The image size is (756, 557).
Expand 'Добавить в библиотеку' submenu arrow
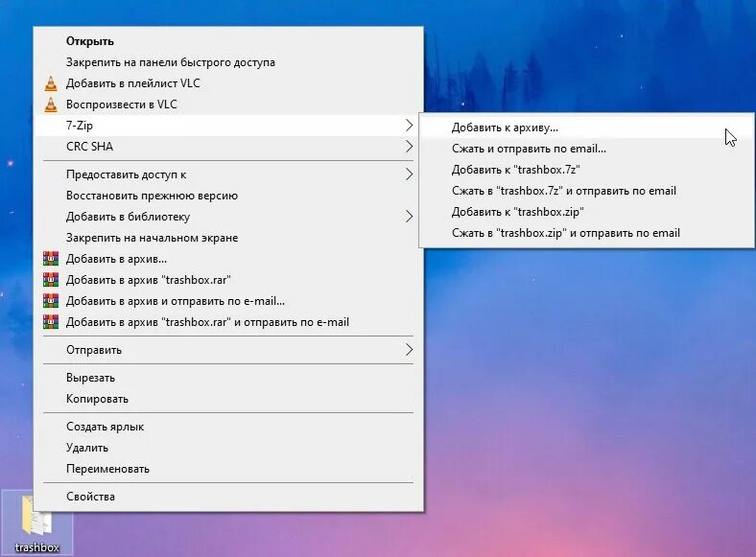tap(409, 217)
